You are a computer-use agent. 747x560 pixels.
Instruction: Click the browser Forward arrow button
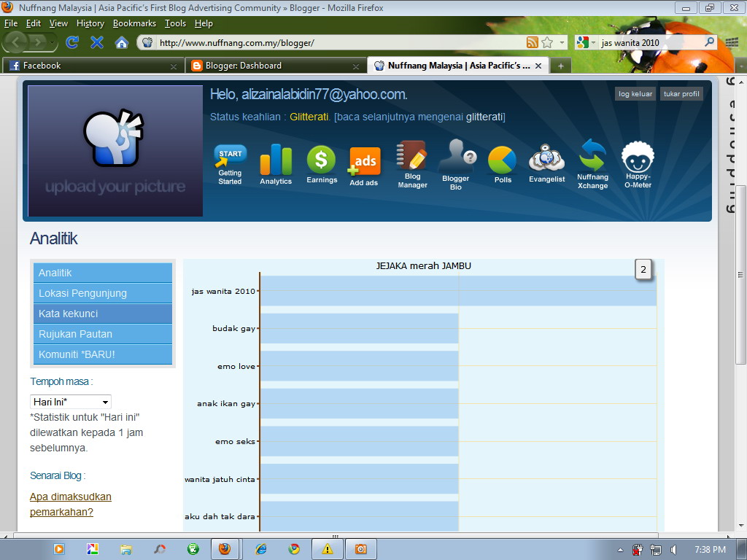37,42
